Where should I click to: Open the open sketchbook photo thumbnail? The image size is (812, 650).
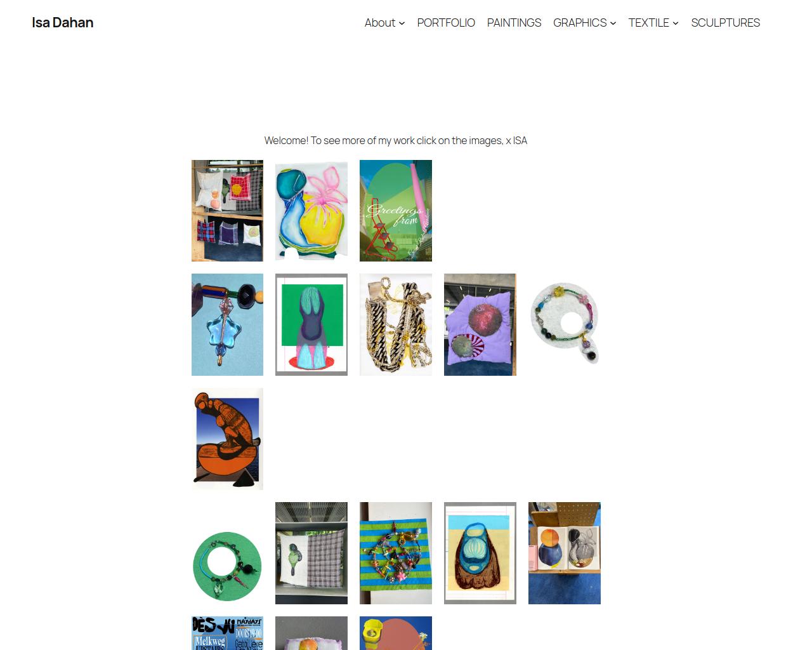click(x=565, y=553)
